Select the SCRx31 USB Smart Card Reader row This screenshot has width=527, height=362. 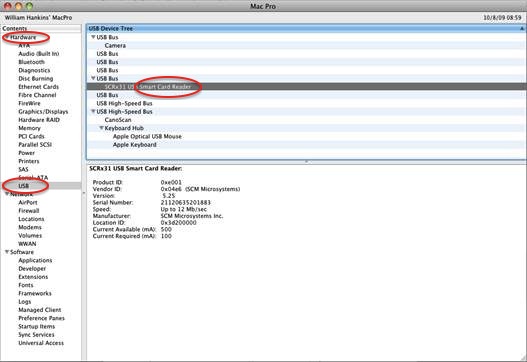tap(306, 87)
